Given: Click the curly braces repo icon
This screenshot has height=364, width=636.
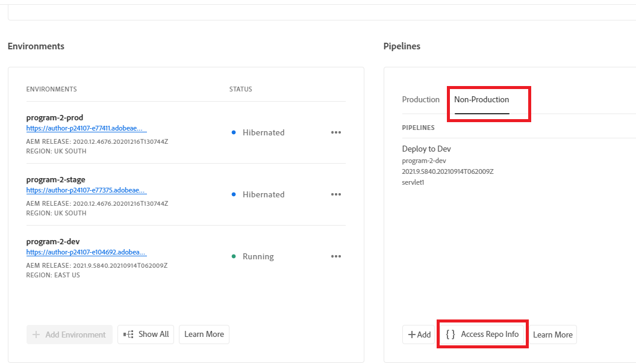Looking at the screenshot, I should coord(450,335).
